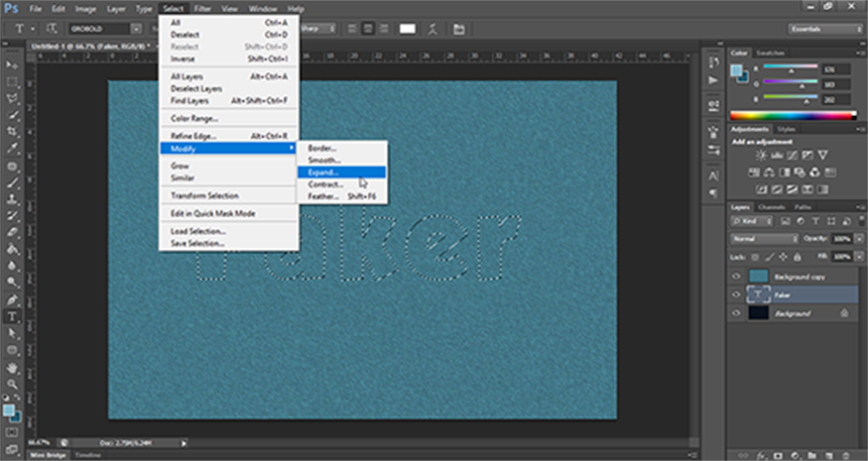Toggle text orientation in options bar
The height and width of the screenshot is (461, 868).
coord(52,29)
